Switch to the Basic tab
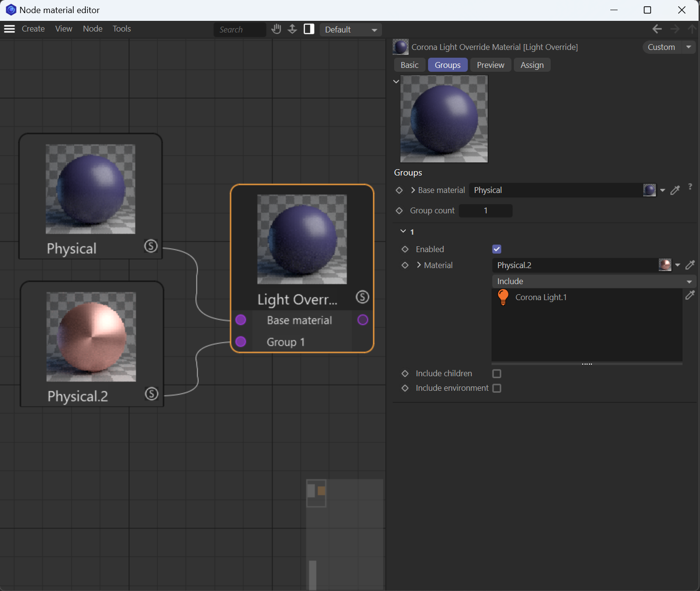This screenshot has width=700, height=591. (410, 65)
